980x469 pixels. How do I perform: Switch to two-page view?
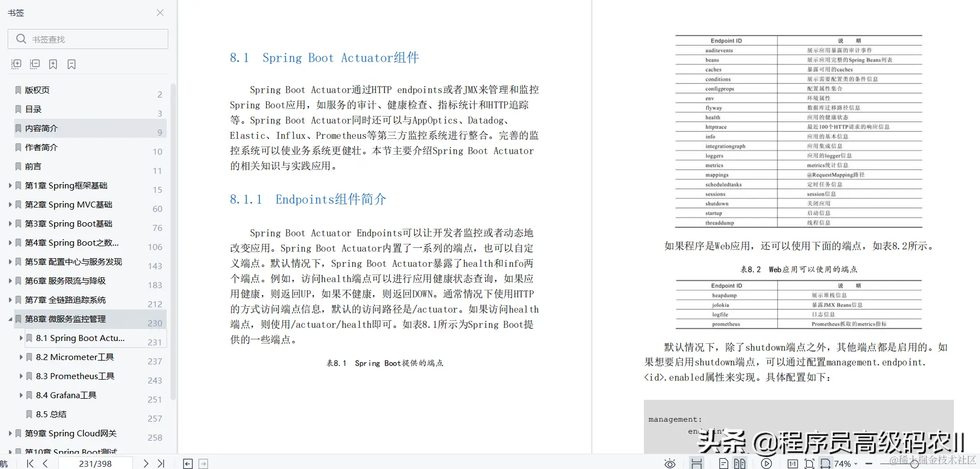point(740,464)
